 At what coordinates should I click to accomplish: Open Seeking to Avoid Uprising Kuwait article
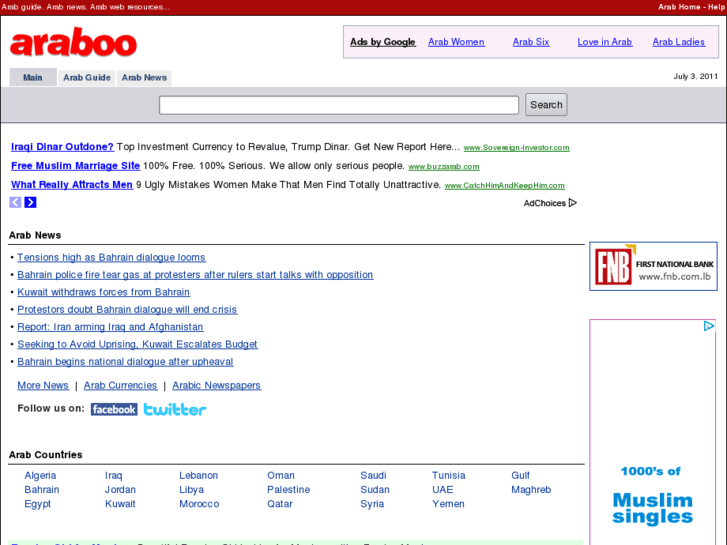tap(137, 344)
